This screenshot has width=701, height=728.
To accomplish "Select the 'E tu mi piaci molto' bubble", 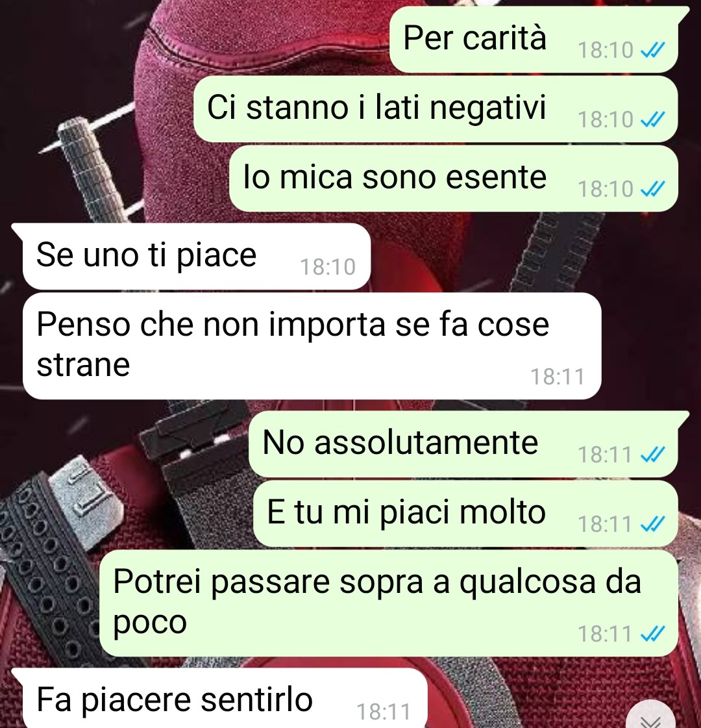I will click(x=466, y=514).
